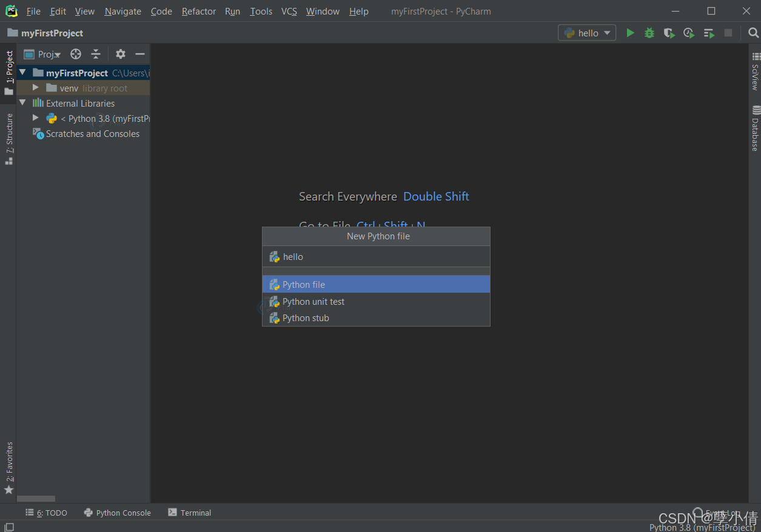Open Search Everywhere magnifier icon

point(753,33)
